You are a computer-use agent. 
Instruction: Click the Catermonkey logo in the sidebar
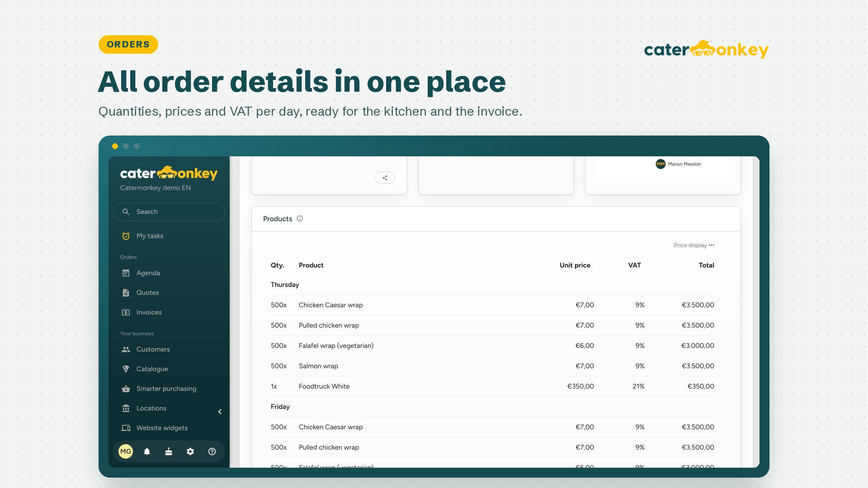pos(169,173)
